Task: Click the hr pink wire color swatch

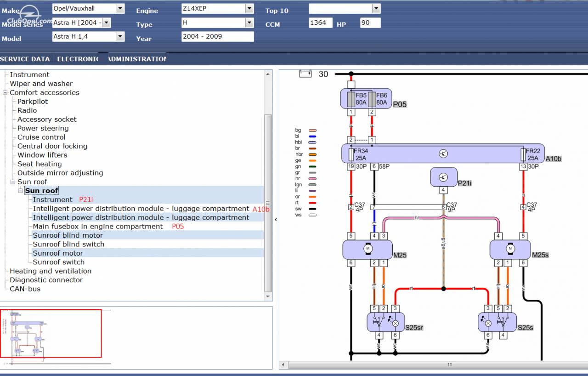Action: click(x=312, y=179)
